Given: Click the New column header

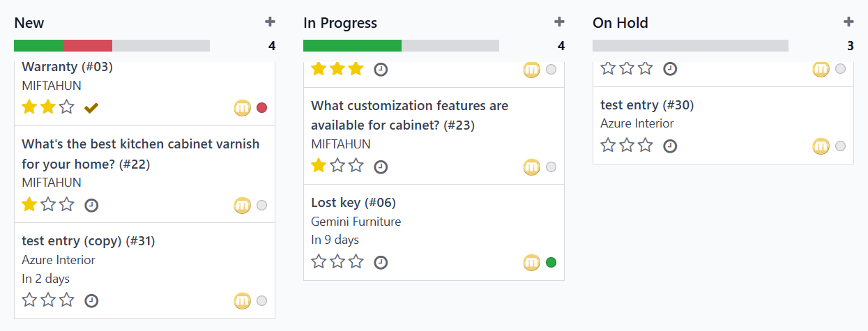Looking at the screenshot, I should coord(29,23).
